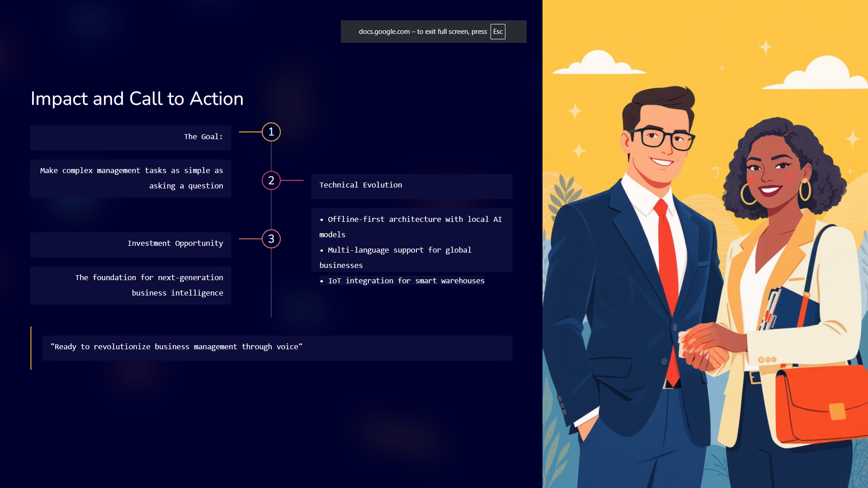Click the full screen exit notification banner

pyautogui.click(x=423, y=32)
